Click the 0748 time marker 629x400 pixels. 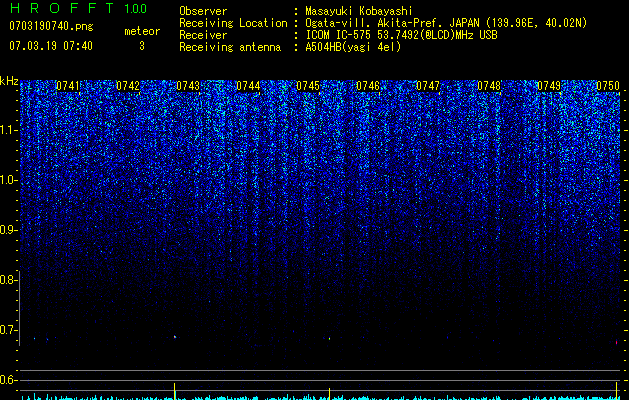pos(489,86)
